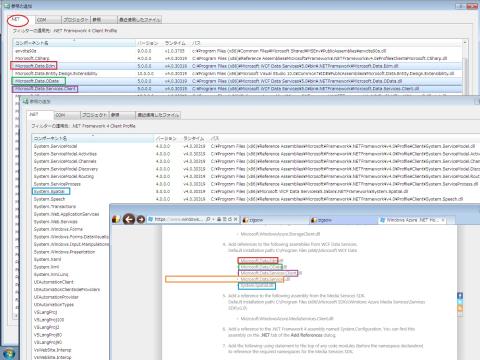
Task: Select COM tab in back reference dialog
Action: coord(48,20)
